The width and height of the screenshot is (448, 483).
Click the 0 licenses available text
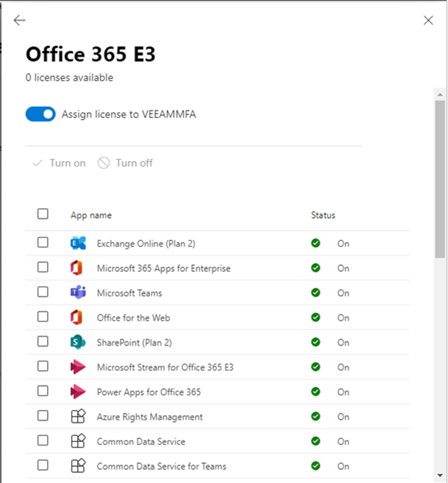(70, 77)
